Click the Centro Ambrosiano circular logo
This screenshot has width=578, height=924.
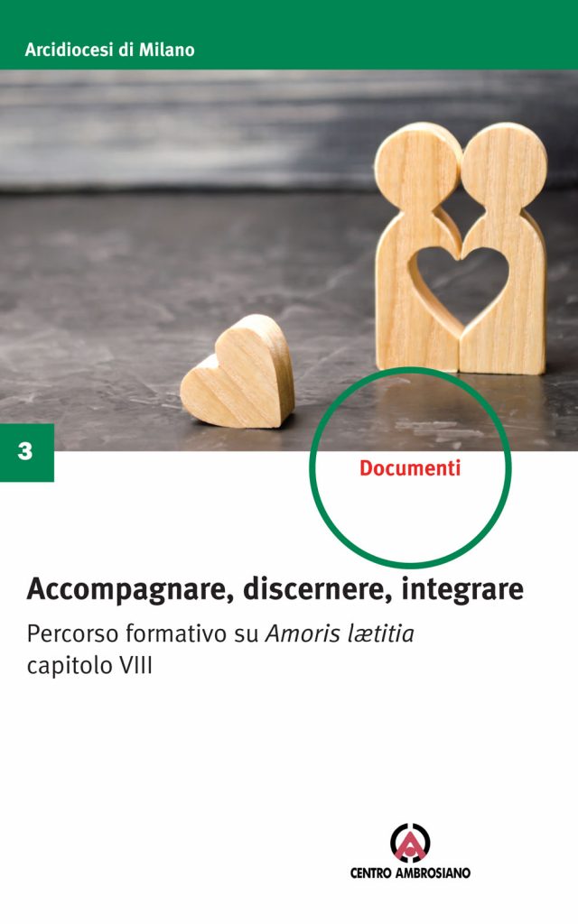pos(411,844)
